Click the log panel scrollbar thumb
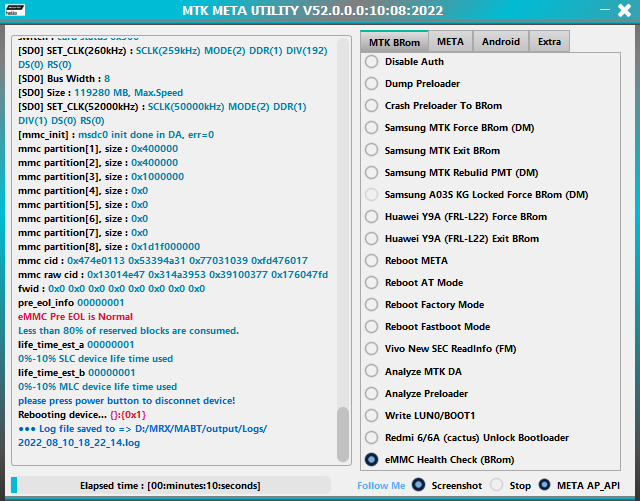 [343, 434]
